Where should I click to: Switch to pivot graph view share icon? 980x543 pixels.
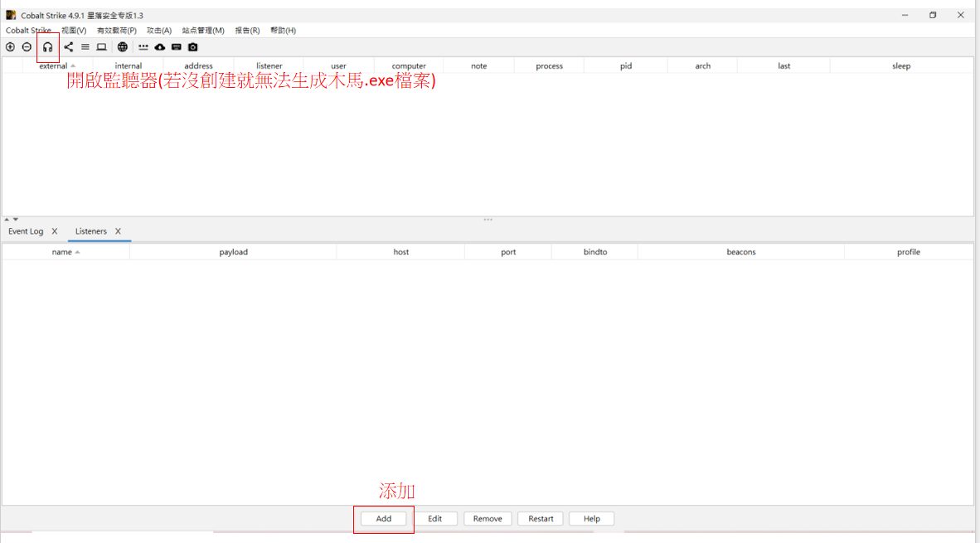tap(69, 47)
